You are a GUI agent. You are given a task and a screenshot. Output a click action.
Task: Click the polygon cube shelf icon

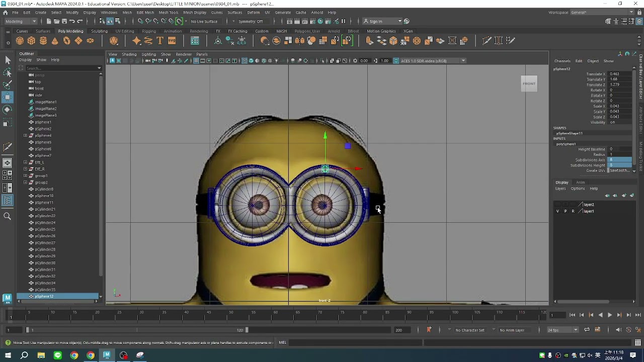click(x=31, y=41)
